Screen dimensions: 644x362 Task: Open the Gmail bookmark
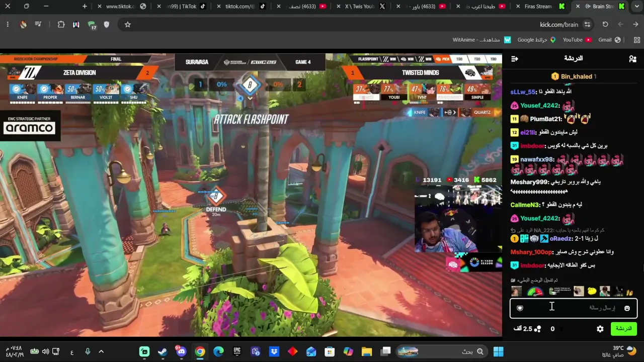(609, 40)
